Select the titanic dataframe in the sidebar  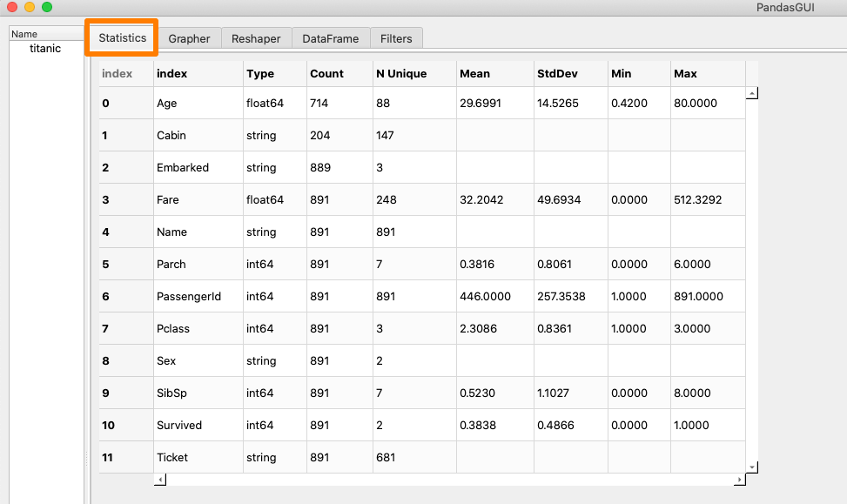pos(45,49)
